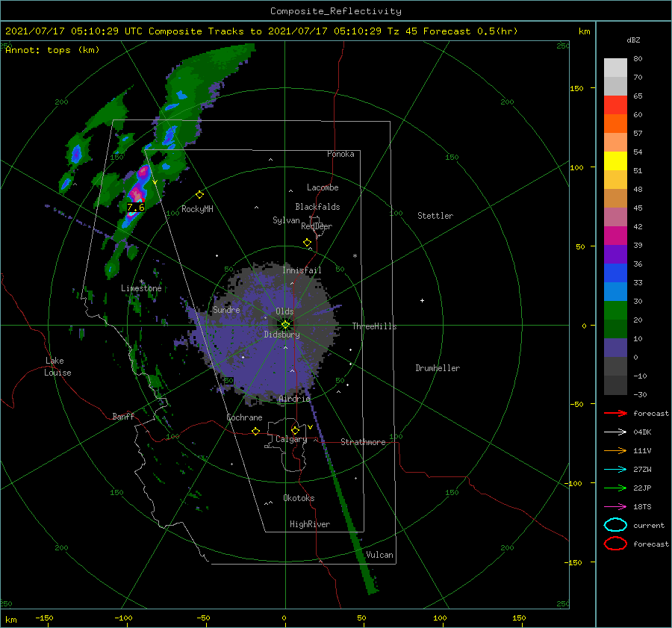Click the Olds city label

coord(284,311)
